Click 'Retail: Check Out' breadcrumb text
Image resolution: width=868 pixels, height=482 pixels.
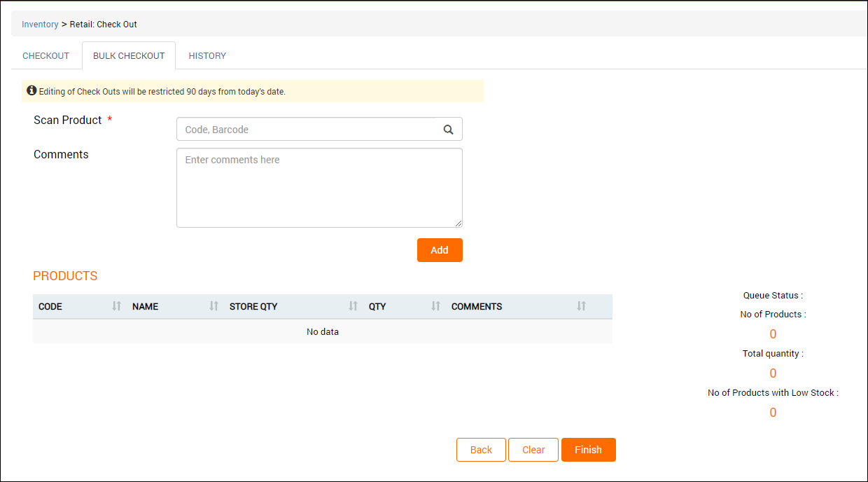point(104,24)
